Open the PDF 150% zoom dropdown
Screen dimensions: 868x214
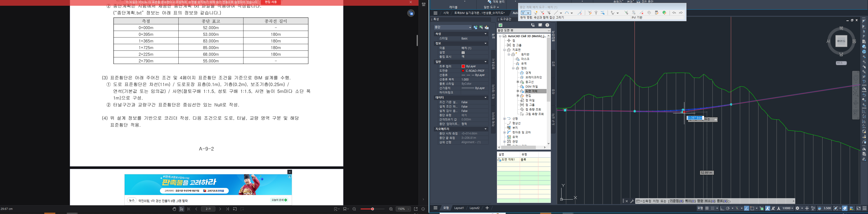(403, 209)
